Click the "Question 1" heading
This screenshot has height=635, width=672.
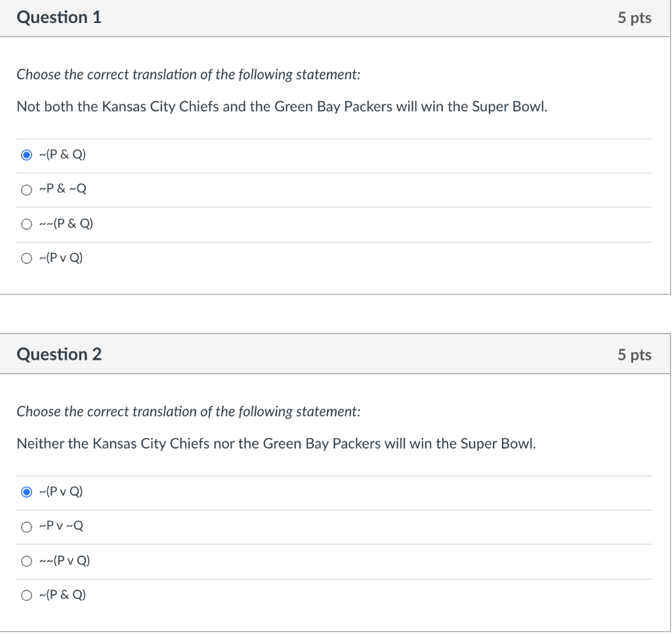coord(59,17)
